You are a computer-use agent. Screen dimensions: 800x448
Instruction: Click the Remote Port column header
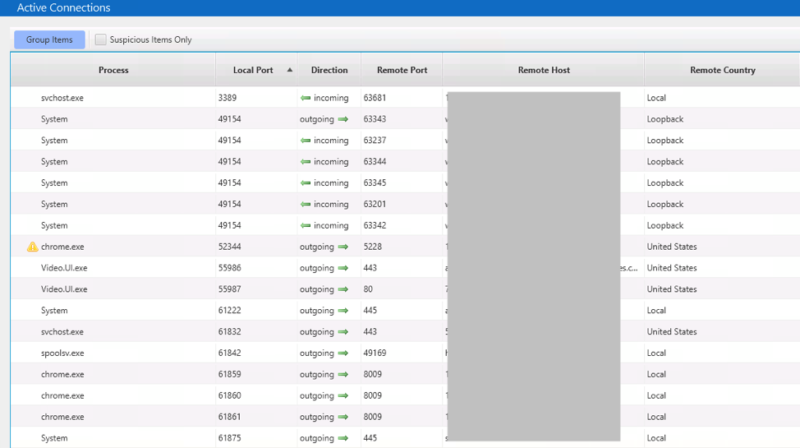pos(402,70)
